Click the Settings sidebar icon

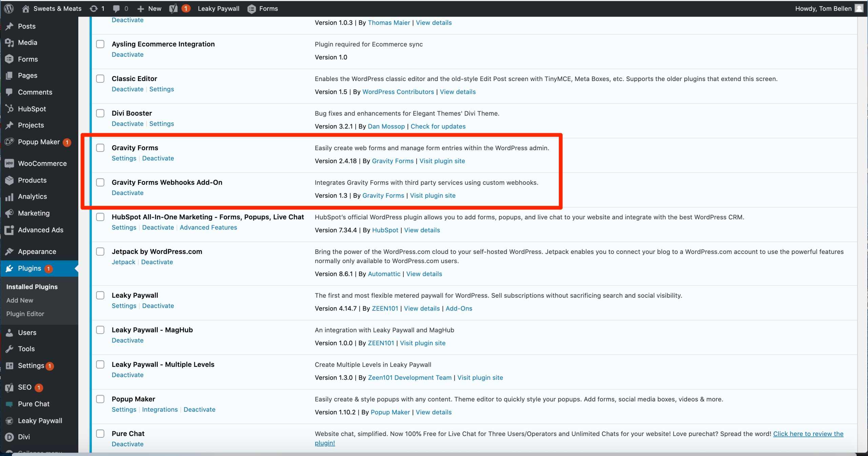click(9, 365)
